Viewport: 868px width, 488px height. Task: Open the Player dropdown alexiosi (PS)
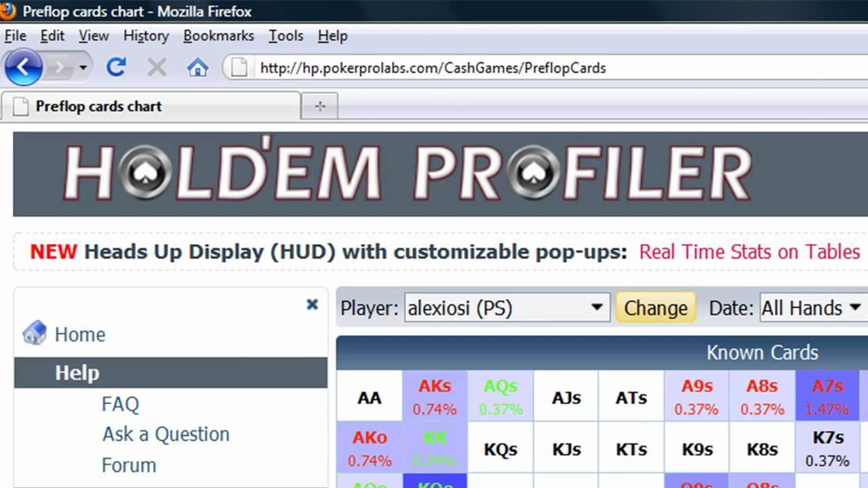pos(506,308)
